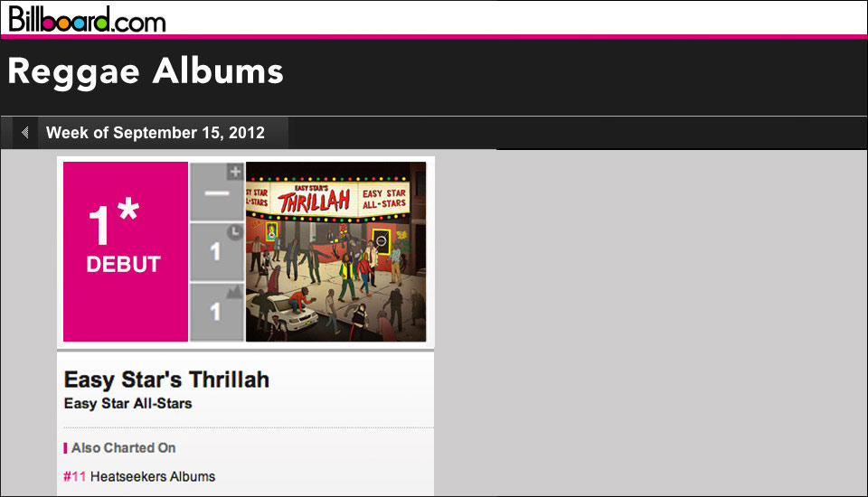Go to previous week with left arrow
Image resolution: width=868 pixels, height=497 pixels.
(25, 132)
